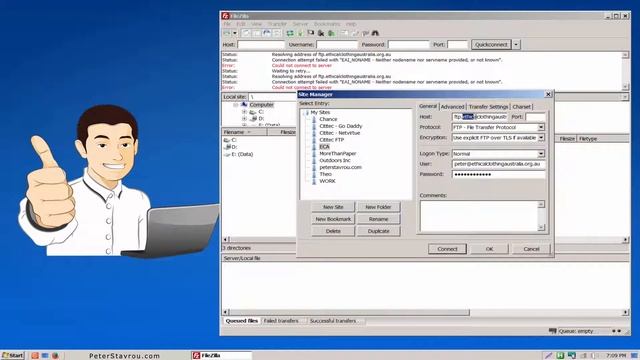Screen dimensions: 640x360
Task: Click the Comments text area
Action: coord(479,216)
